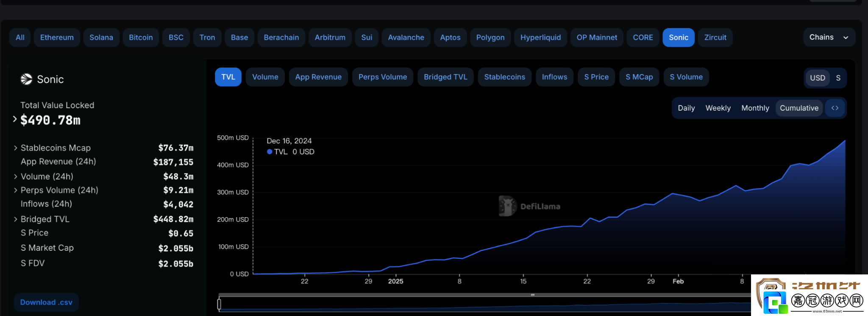Select the Cumulative grouping
868x316 pixels.
pos(799,108)
